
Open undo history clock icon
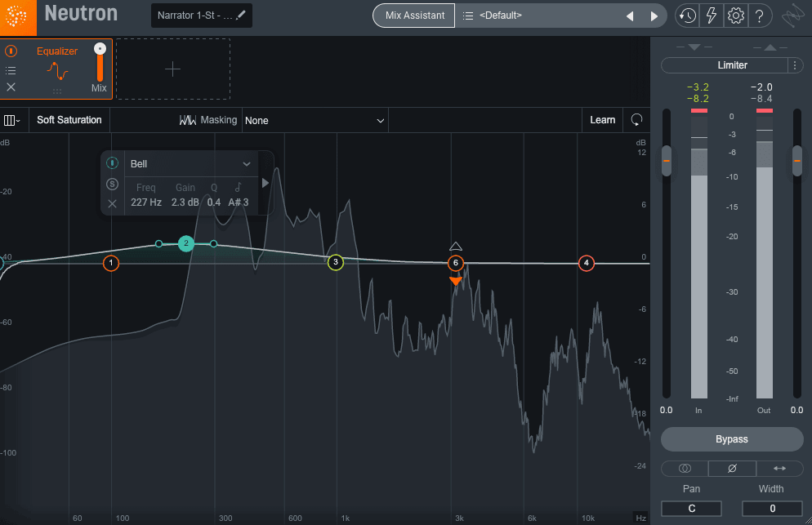click(687, 16)
